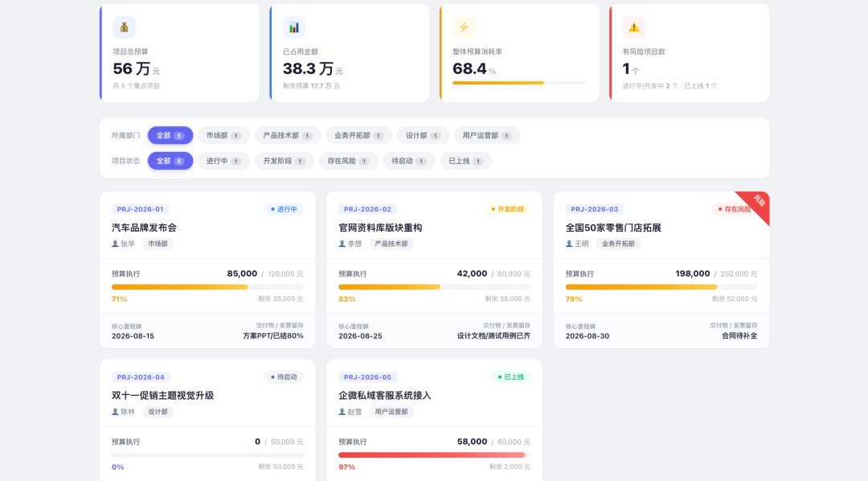Click the person icon beside 李想
The image size is (868, 481).
[x=342, y=244]
